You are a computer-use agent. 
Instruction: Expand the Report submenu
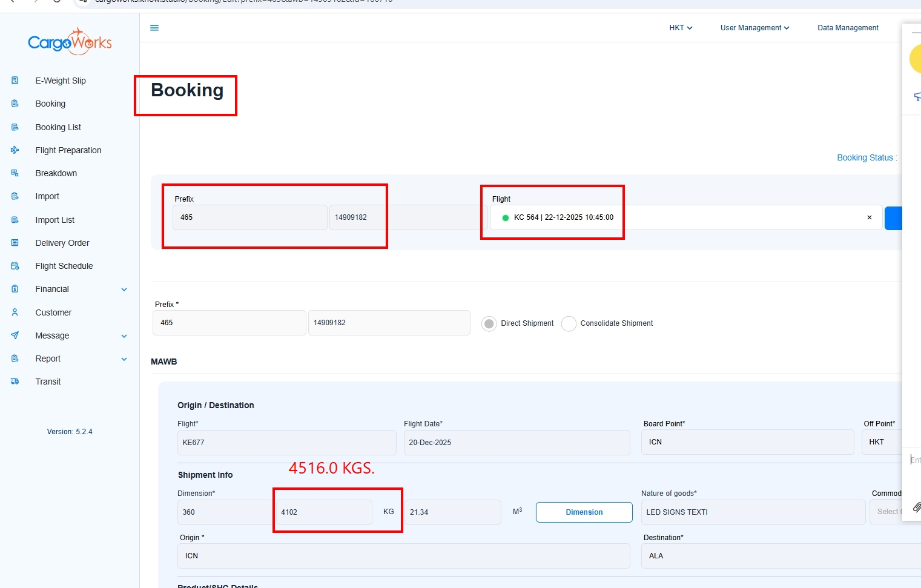point(124,359)
